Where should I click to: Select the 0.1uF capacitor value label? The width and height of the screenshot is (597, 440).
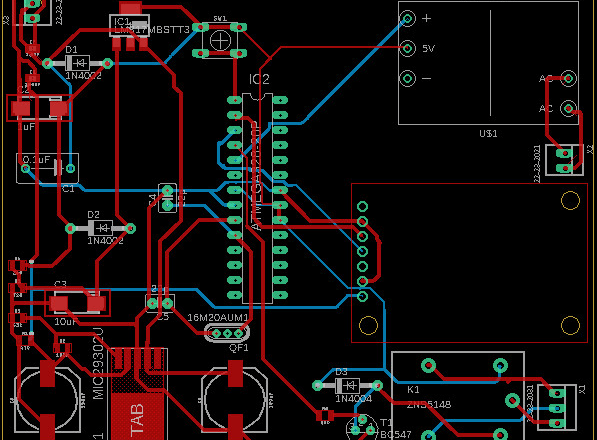37,159
